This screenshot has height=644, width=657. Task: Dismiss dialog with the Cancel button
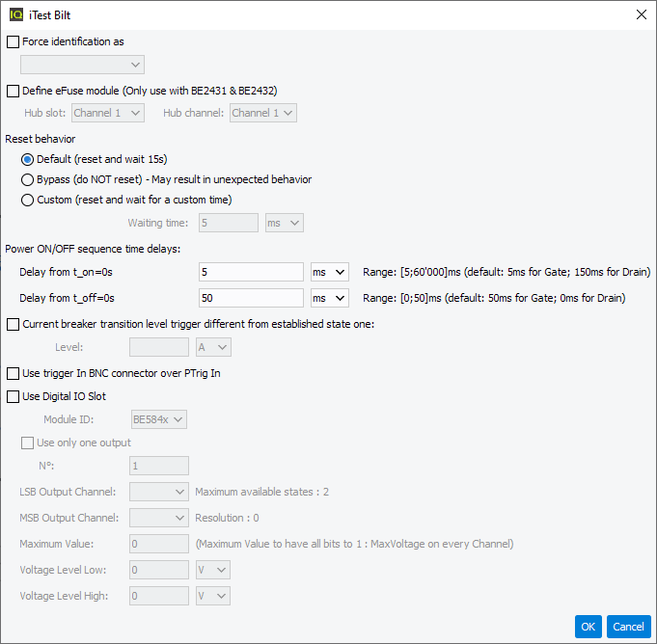coord(628,627)
